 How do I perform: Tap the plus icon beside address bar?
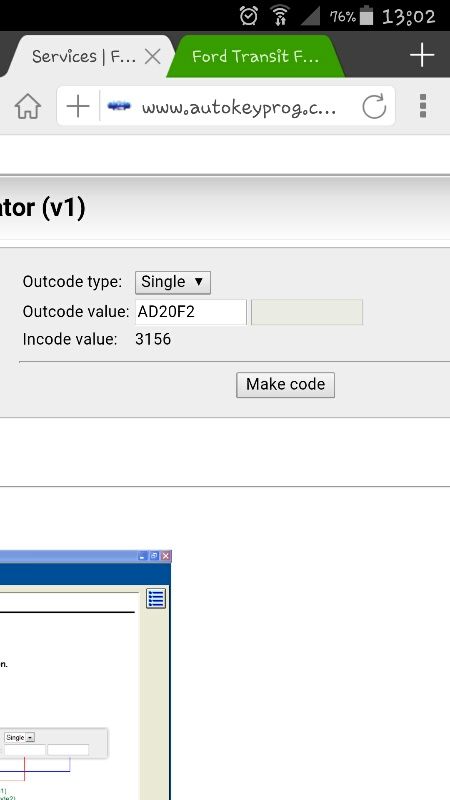coord(78,107)
